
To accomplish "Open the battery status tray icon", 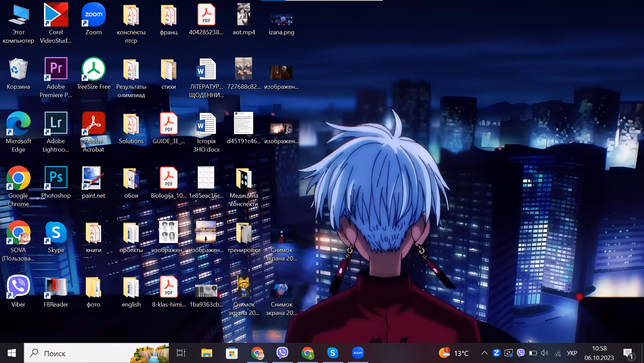I will 533,353.
